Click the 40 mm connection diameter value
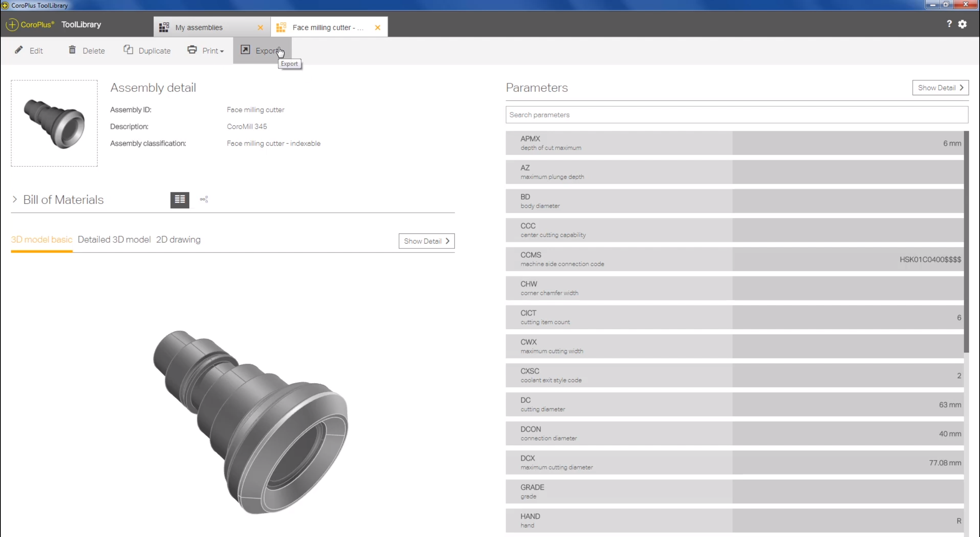The width and height of the screenshot is (980, 537). [950, 434]
